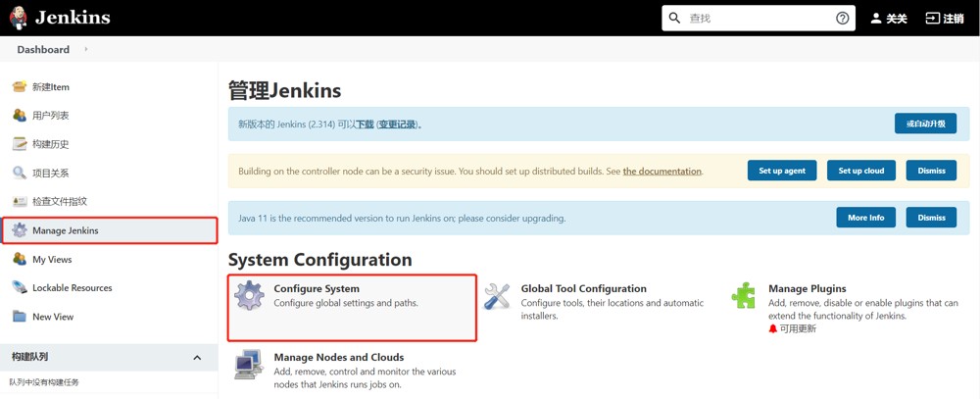Click the 构建历史 notepad icon

point(20,144)
